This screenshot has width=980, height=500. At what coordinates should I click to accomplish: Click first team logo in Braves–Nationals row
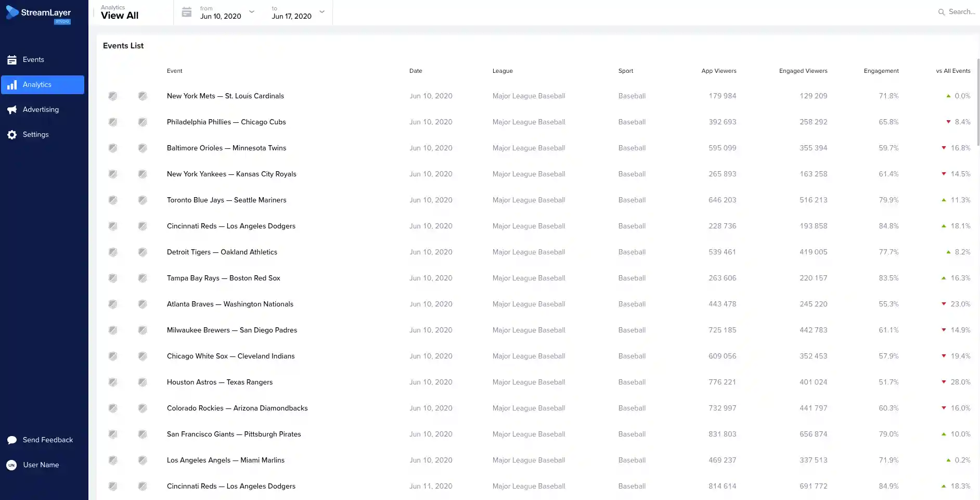113,304
